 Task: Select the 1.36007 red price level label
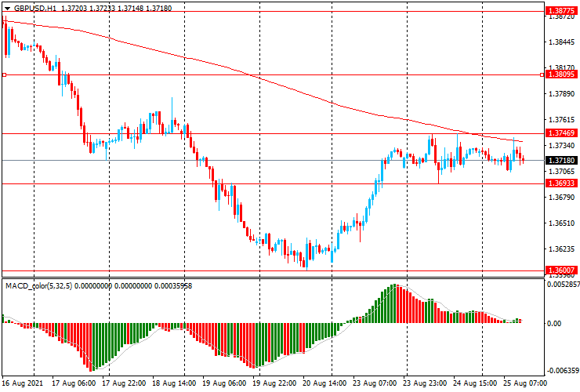561,270
